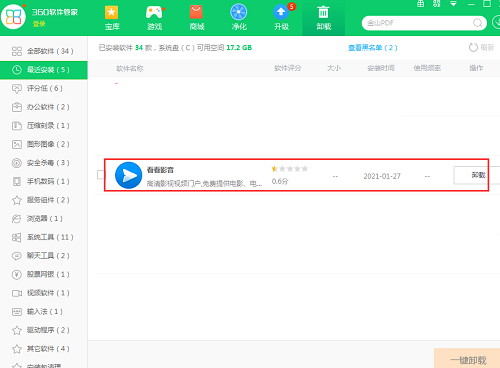This screenshot has width=500, height=368.
Task: Click the 浏览器 browser icon
Action: (x=17, y=219)
